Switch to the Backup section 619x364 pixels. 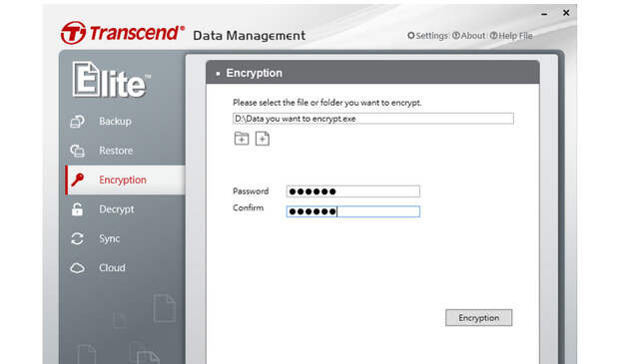point(115,121)
